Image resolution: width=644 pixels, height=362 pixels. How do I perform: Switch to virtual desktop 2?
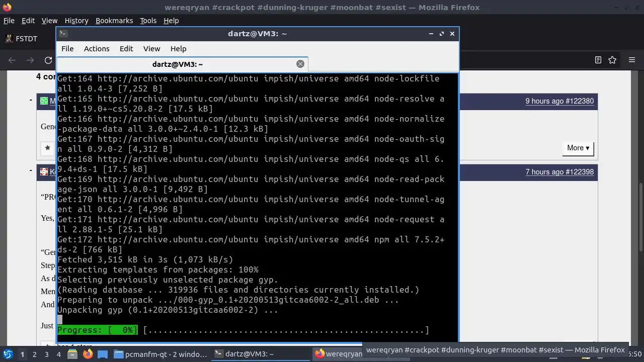[x=34, y=354]
